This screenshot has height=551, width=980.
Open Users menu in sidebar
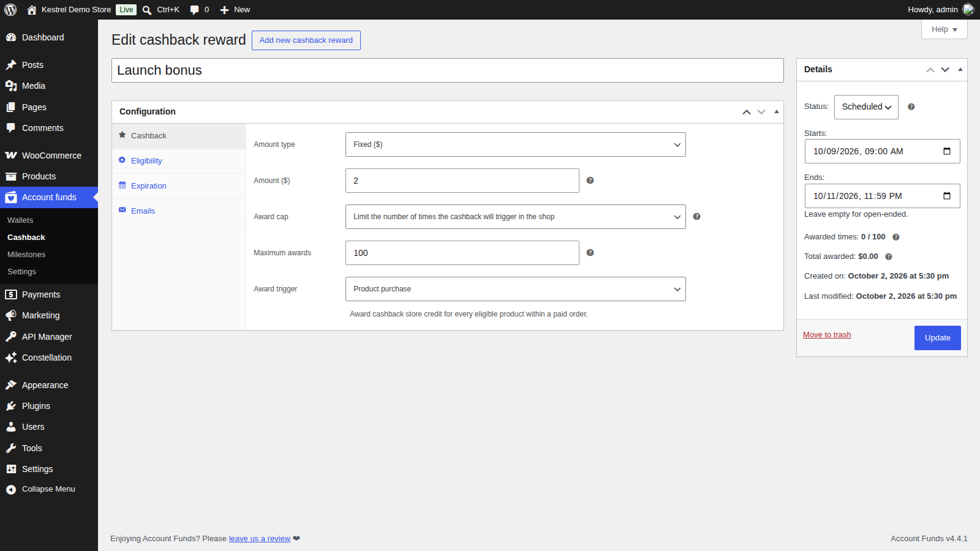tap(49, 427)
